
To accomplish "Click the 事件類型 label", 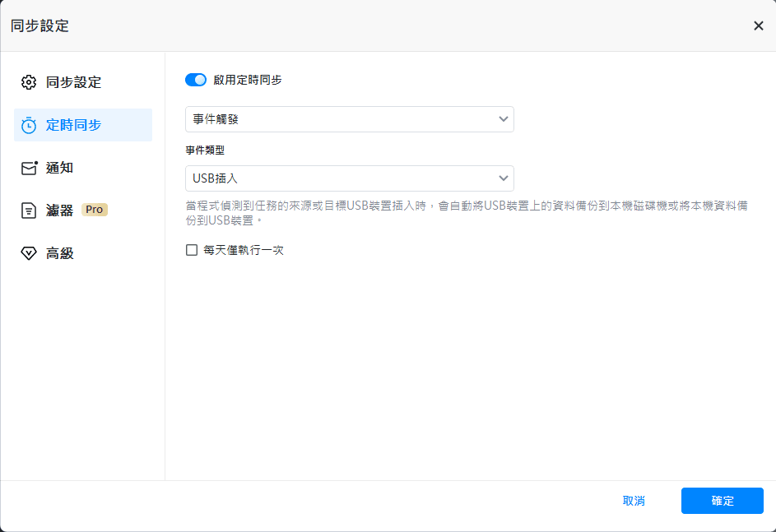I will pos(205,150).
